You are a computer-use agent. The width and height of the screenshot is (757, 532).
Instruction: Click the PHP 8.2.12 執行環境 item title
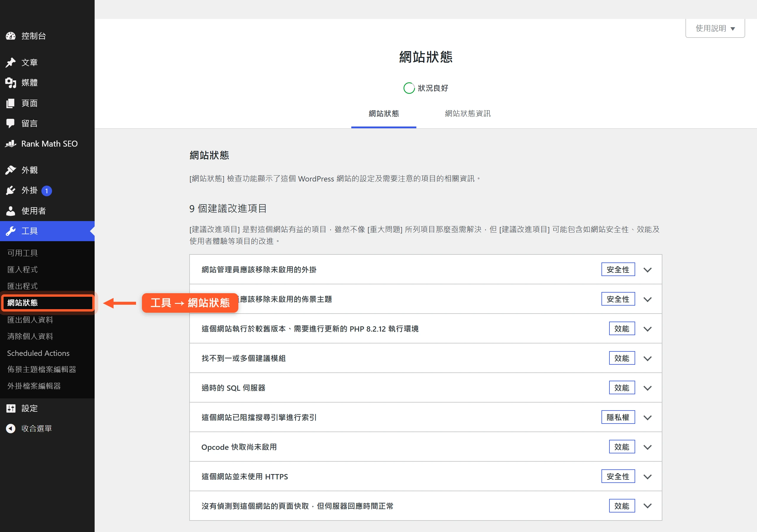(310, 329)
